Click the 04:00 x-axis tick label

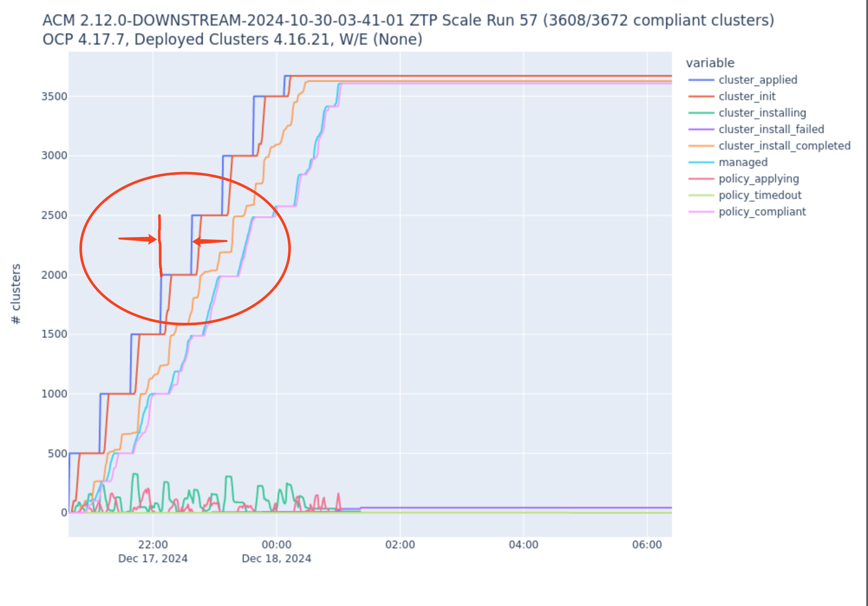coord(523,545)
